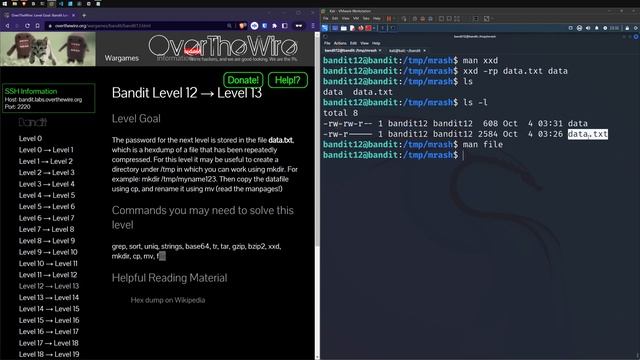This screenshot has height=360, width=640.
Task: Click the OverTheWire logo banner
Action: [223, 46]
